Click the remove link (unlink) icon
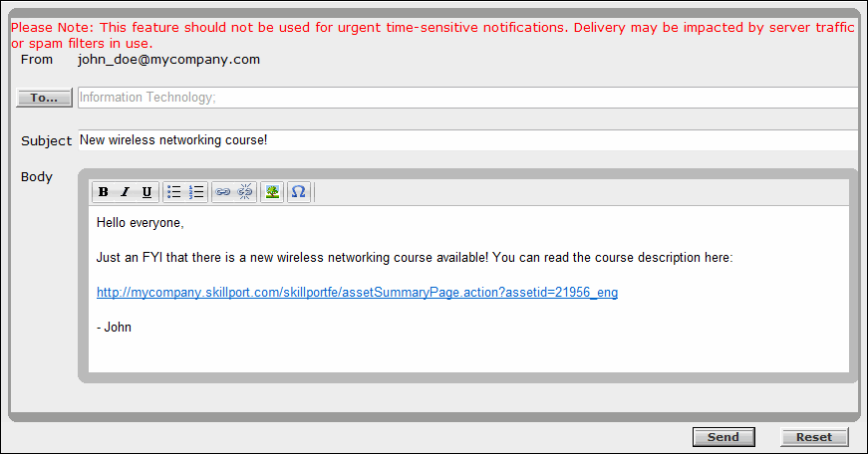The image size is (868, 454). click(x=245, y=192)
